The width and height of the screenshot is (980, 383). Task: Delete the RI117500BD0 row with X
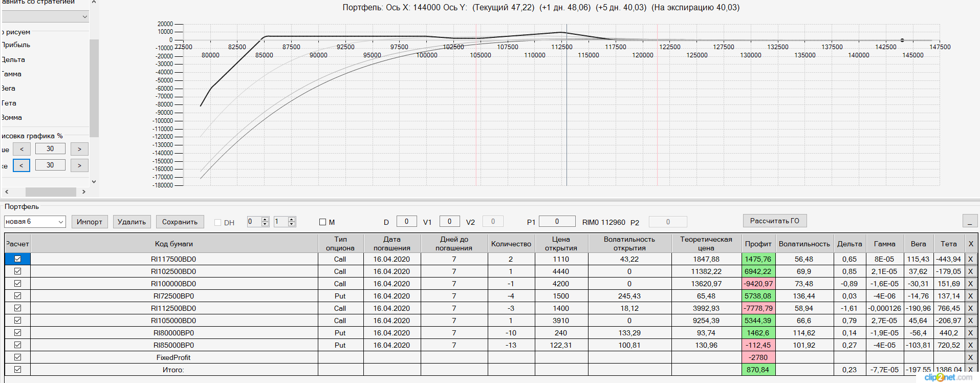pos(970,259)
